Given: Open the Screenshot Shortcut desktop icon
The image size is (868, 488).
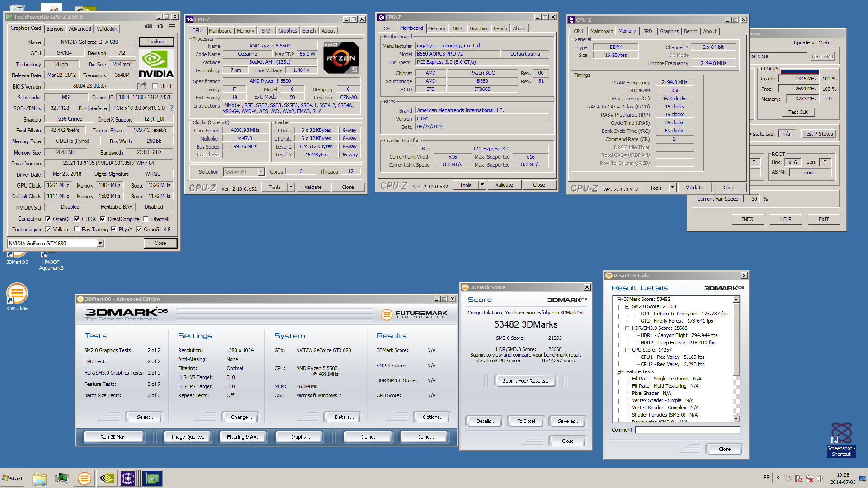Looking at the screenshot, I should pos(841,440).
